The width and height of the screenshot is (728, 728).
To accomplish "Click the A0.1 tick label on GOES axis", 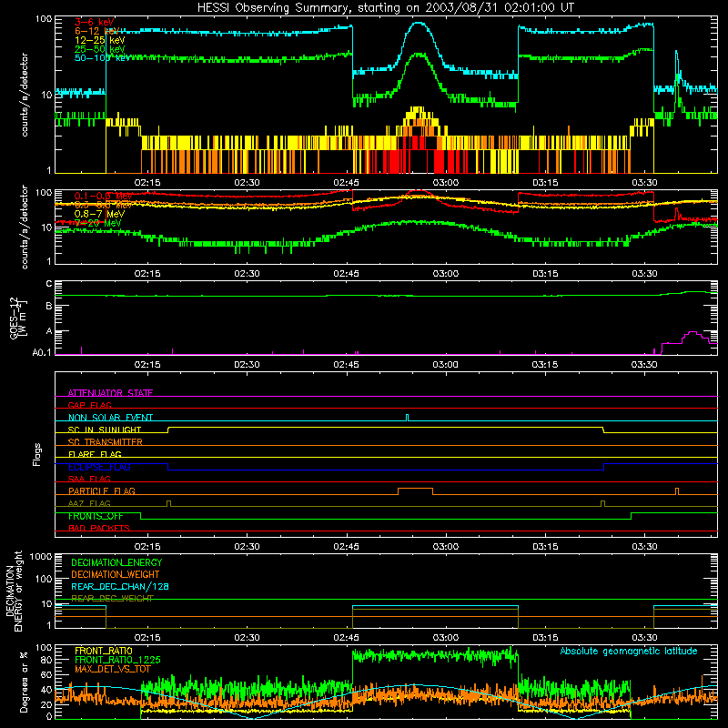I will point(42,352).
